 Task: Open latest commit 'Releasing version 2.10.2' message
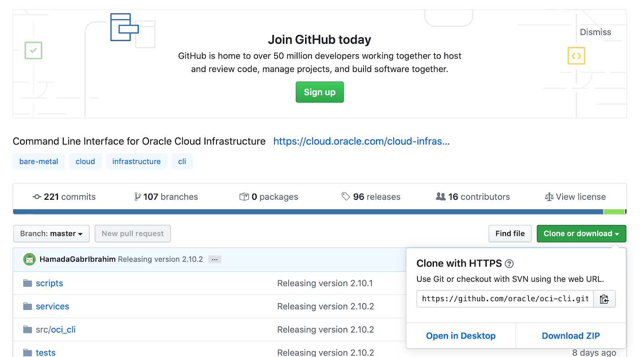click(160, 259)
